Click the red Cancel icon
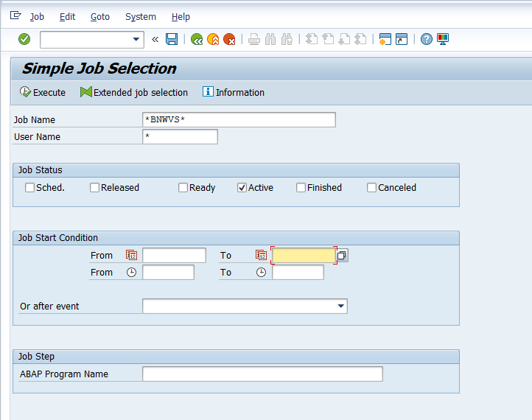 click(230, 39)
